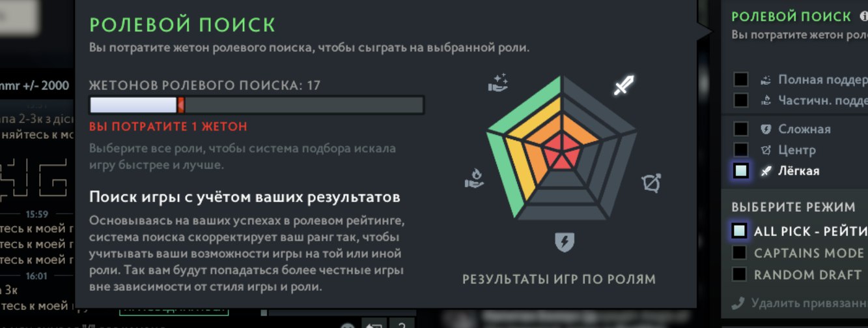Click the flame hand soft support icon
The width and height of the screenshot is (868, 328).
(x=473, y=179)
